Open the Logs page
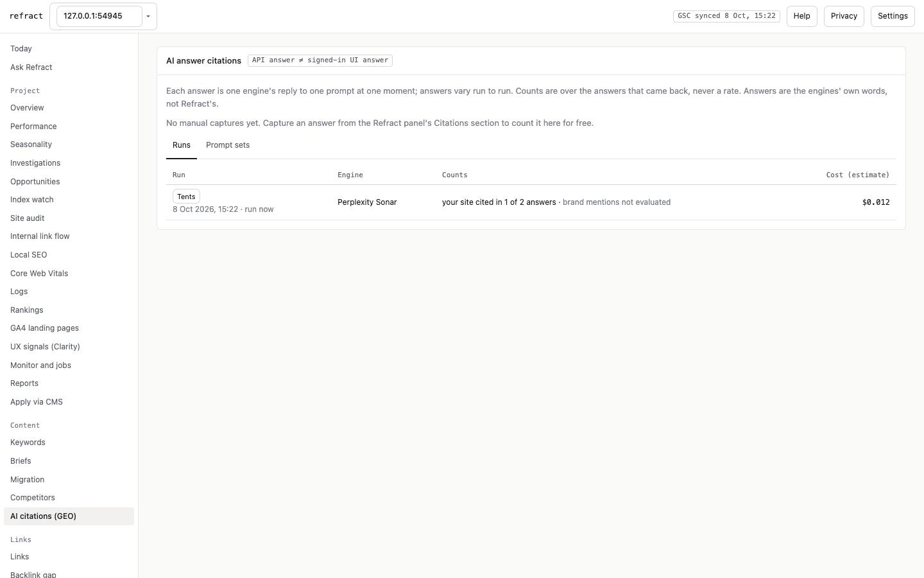 click(x=69, y=292)
